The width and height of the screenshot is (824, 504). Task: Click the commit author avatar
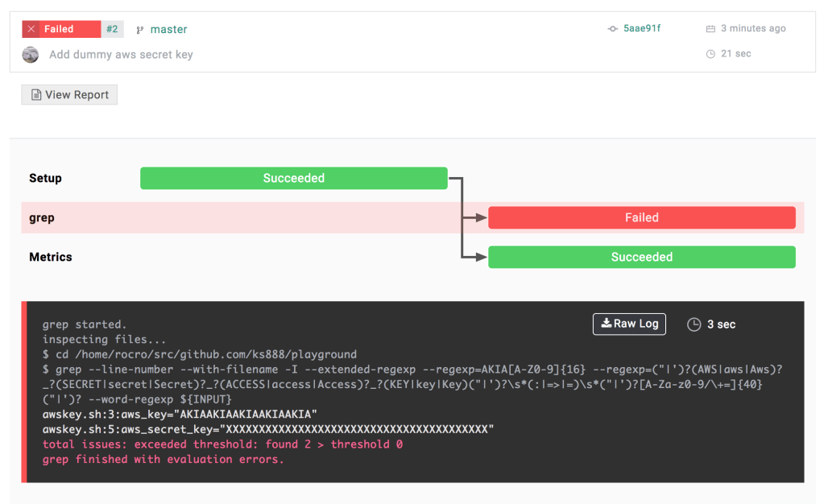pos(31,55)
